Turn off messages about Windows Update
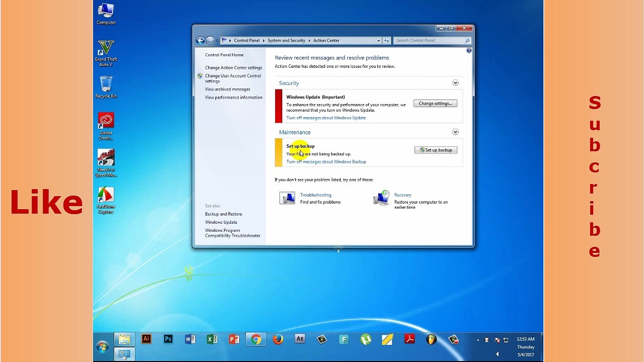The width and height of the screenshot is (644, 362). pyautogui.click(x=326, y=118)
